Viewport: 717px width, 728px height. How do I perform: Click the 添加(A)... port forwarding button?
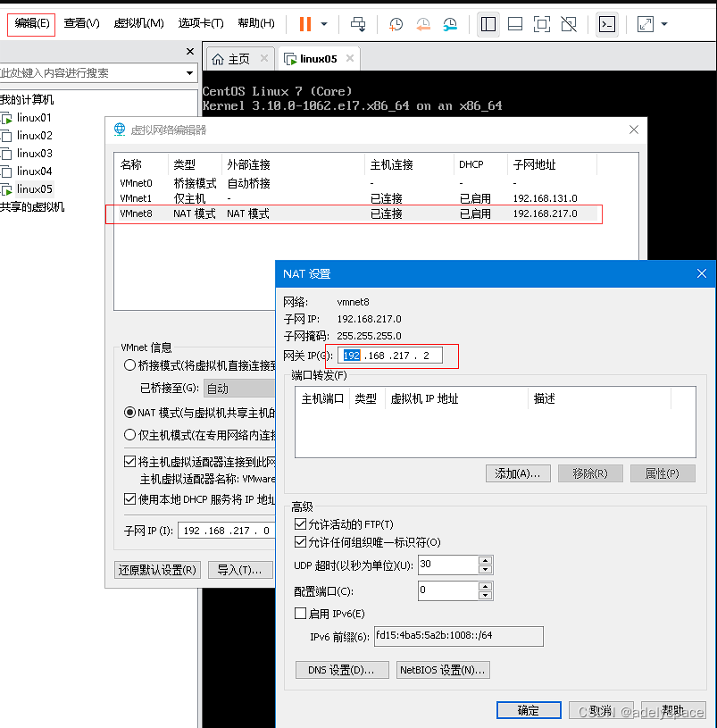(518, 473)
